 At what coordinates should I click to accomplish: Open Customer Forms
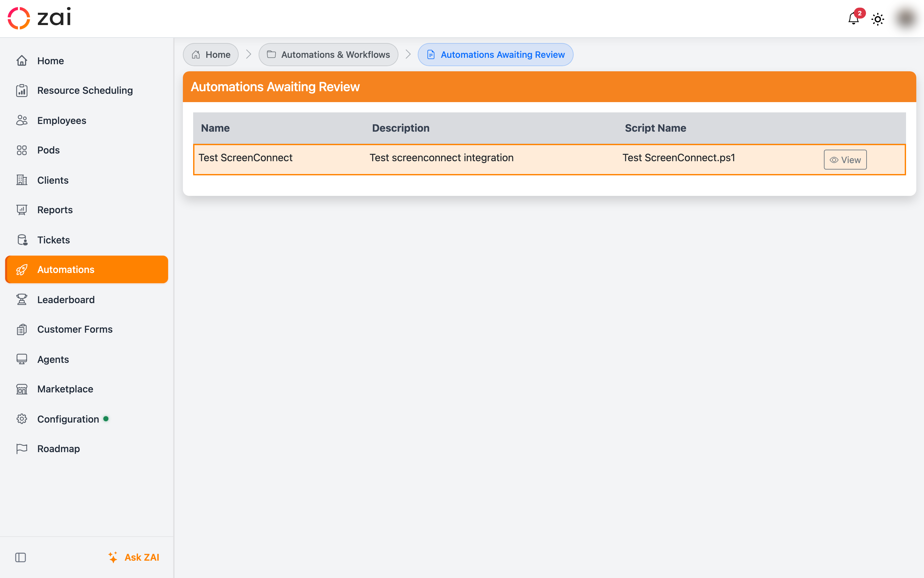point(87,329)
